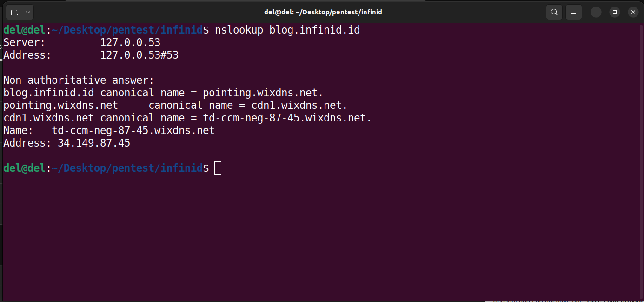Screen dimensions: 644x302
Task: Click the td-ccm-neg-87-45.wixdns.net. canonical target
Action: [x=287, y=118]
